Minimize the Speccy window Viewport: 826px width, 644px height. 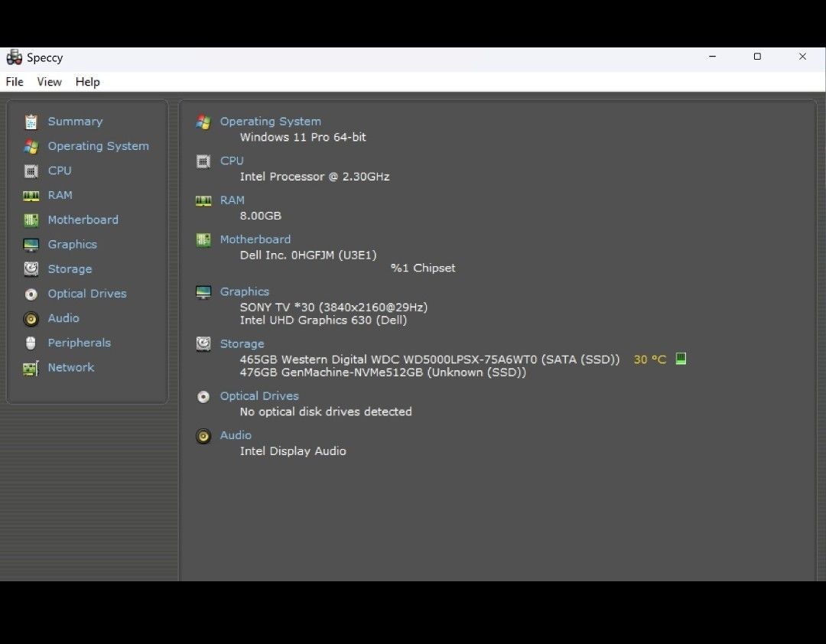[712, 57]
